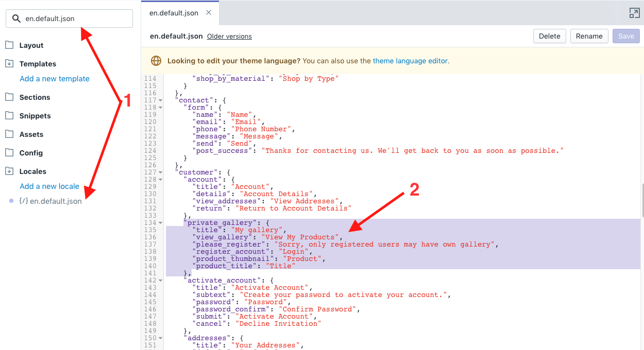Select the en.default.json editor tab
This screenshot has height=350, width=644.
tap(175, 12)
